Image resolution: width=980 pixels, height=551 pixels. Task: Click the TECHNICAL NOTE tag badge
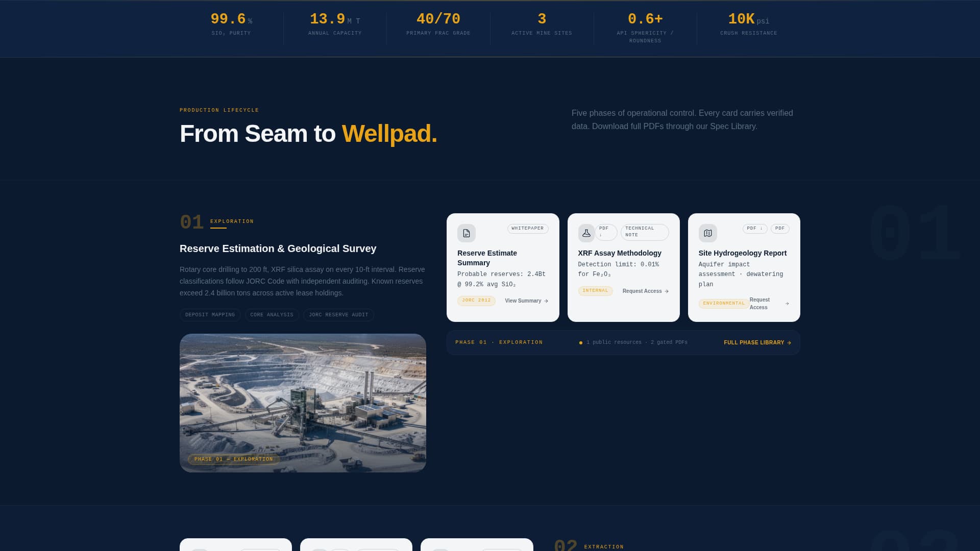pos(644,232)
